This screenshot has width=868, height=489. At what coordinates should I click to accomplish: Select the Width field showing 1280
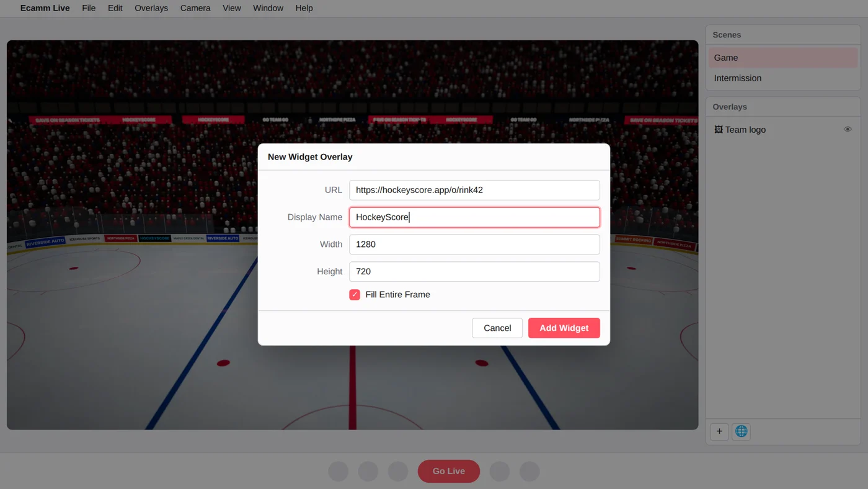tap(474, 244)
